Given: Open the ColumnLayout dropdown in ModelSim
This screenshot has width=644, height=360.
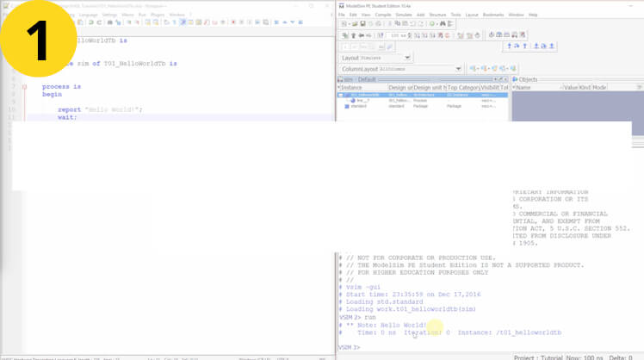Looking at the screenshot, I should pyautogui.click(x=458, y=69).
